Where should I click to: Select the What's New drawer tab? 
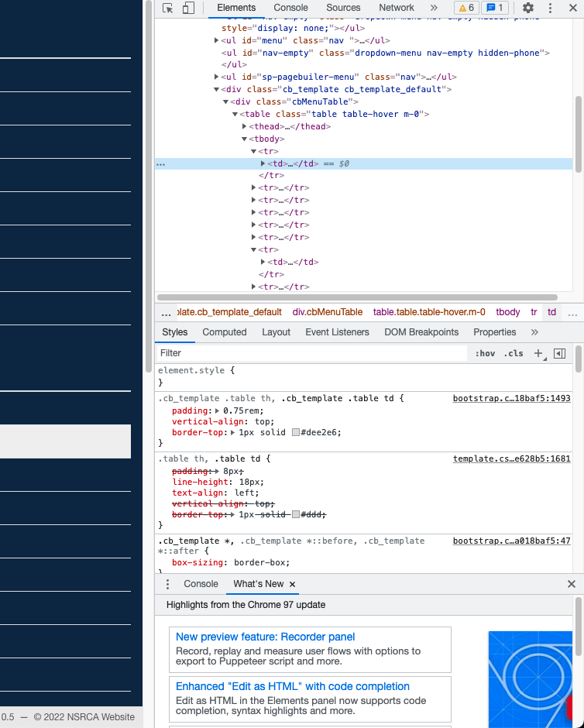pos(258,584)
